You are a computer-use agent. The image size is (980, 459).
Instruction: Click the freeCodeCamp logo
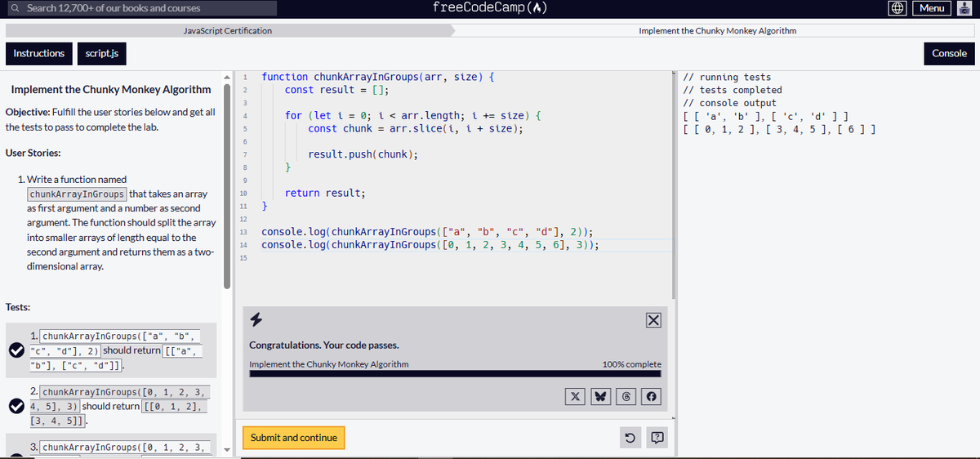point(489,8)
